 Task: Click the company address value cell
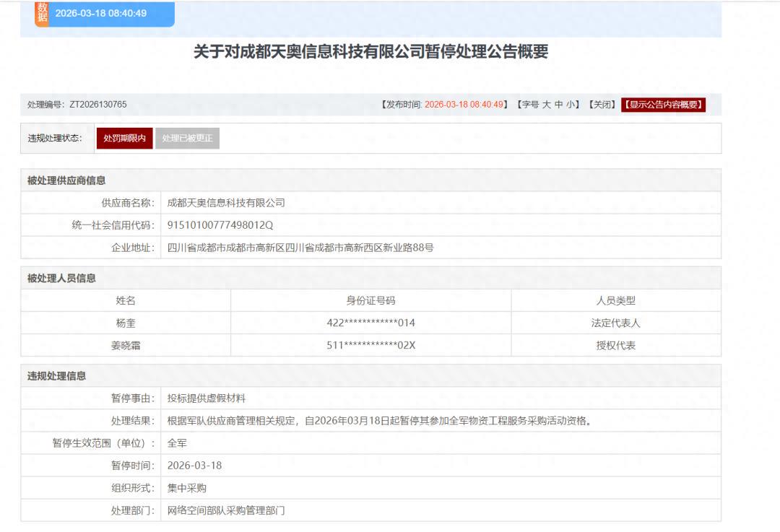pos(300,248)
